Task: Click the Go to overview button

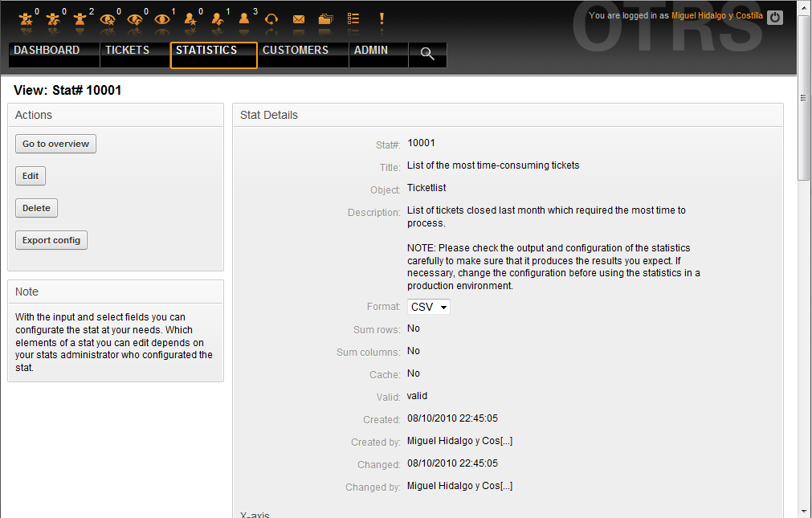Action: (x=55, y=144)
